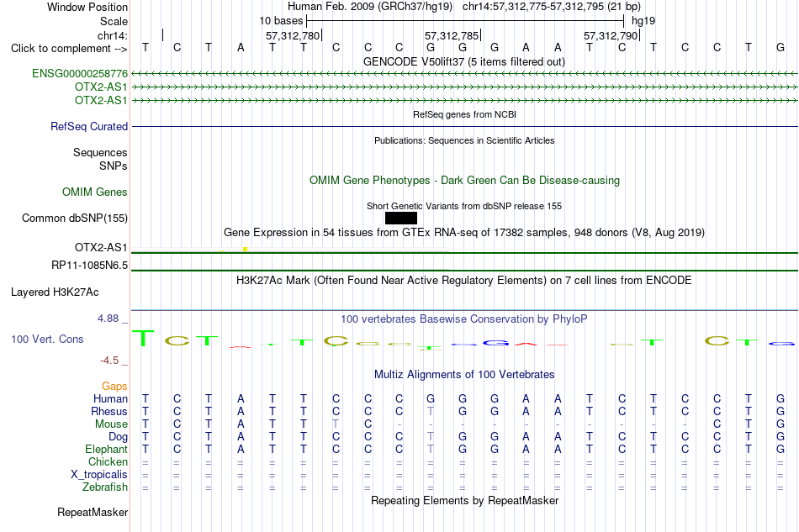This screenshot has height=532, width=799.
Task: Select the Mouse alignment row label
Action: [111, 424]
